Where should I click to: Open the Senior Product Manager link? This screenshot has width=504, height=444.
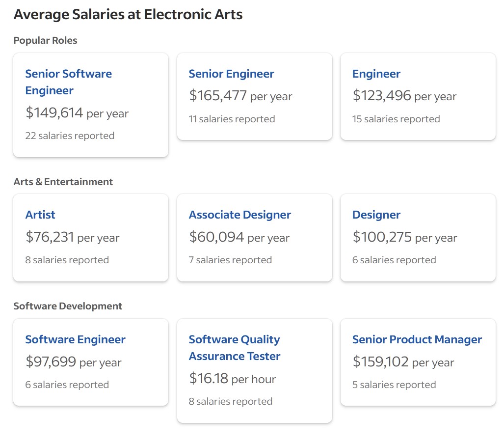coord(417,339)
